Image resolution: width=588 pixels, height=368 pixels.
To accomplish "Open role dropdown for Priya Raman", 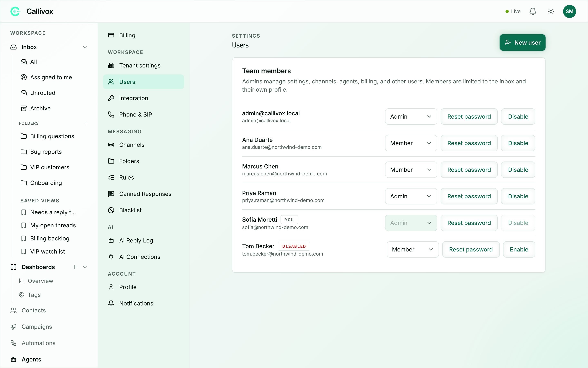I will click(411, 196).
